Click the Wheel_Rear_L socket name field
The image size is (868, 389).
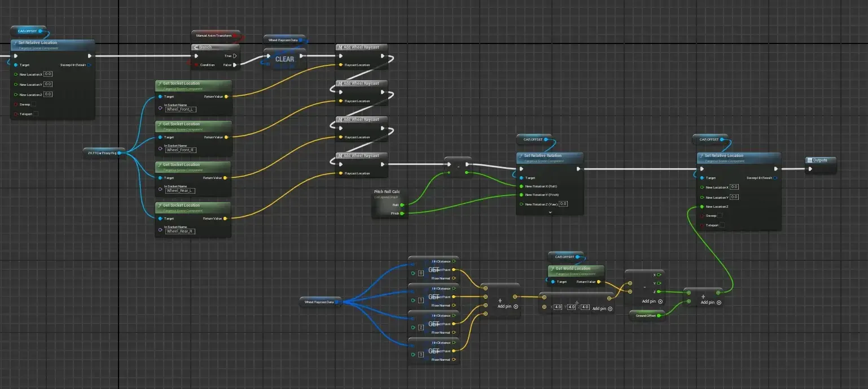[181, 191]
